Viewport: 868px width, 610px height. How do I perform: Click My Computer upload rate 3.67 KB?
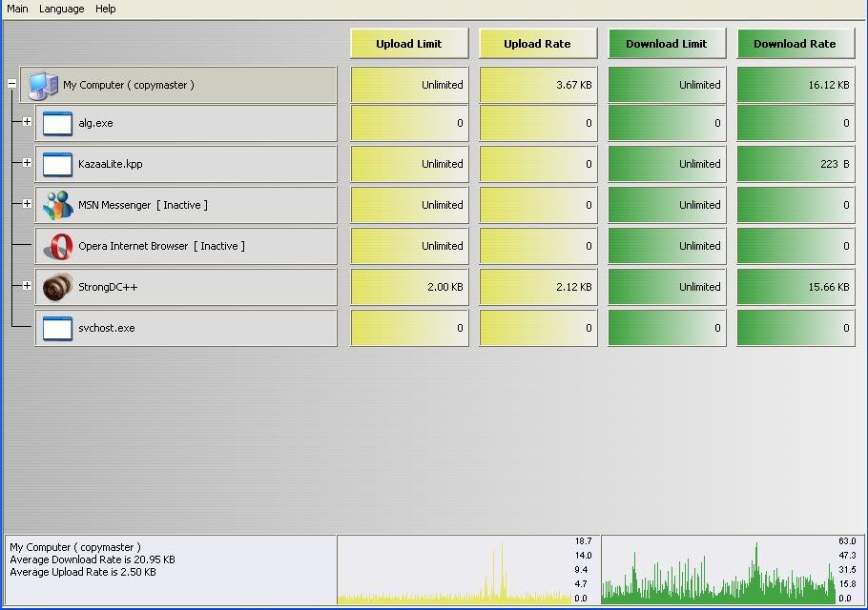point(538,85)
